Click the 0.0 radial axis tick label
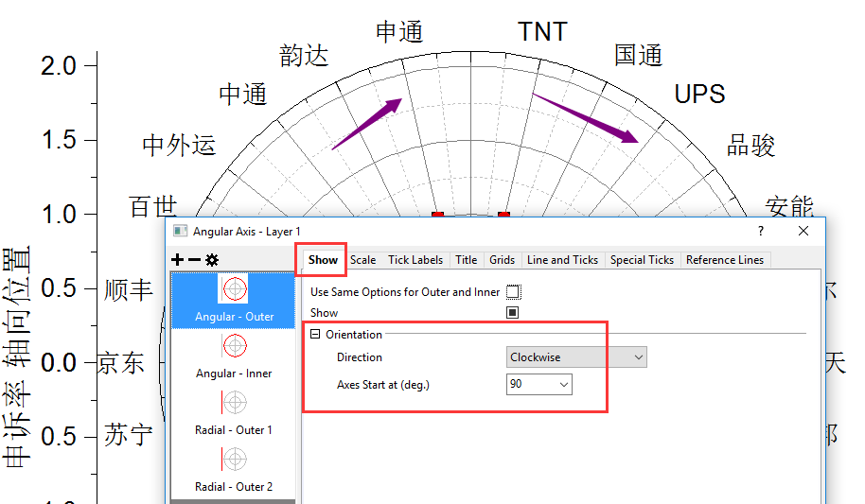The width and height of the screenshot is (865, 504). pos(59,363)
